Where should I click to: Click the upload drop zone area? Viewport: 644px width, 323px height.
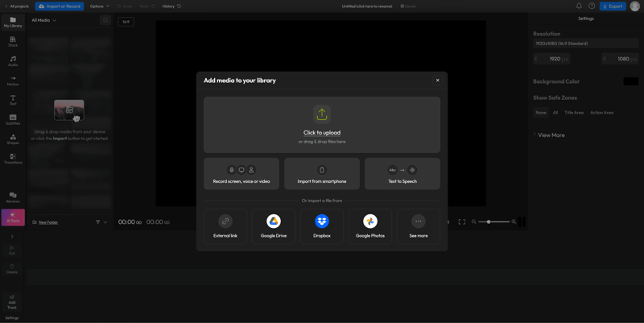click(322, 125)
